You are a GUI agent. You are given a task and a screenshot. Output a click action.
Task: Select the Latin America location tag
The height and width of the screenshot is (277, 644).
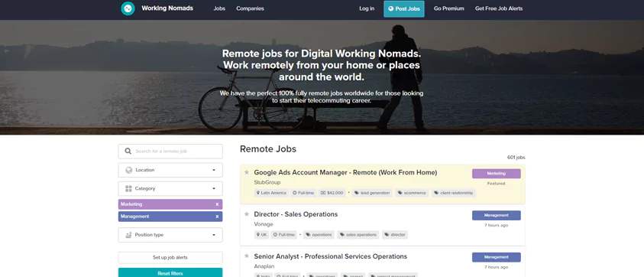tap(271, 193)
